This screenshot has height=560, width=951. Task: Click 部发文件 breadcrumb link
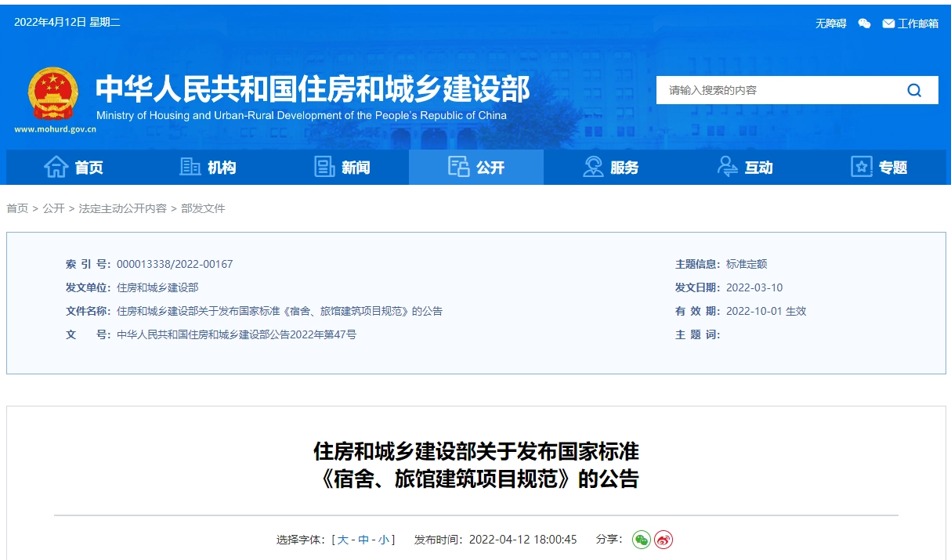coord(203,208)
